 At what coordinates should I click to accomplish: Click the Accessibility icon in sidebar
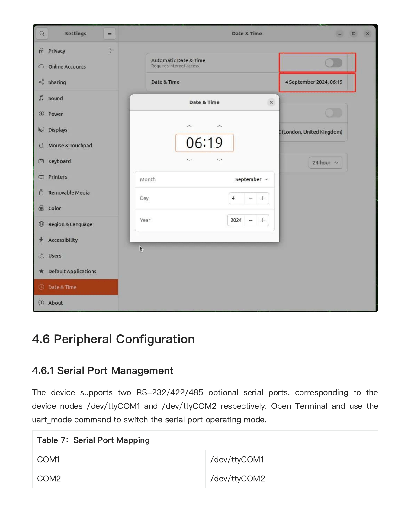(41, 240)
